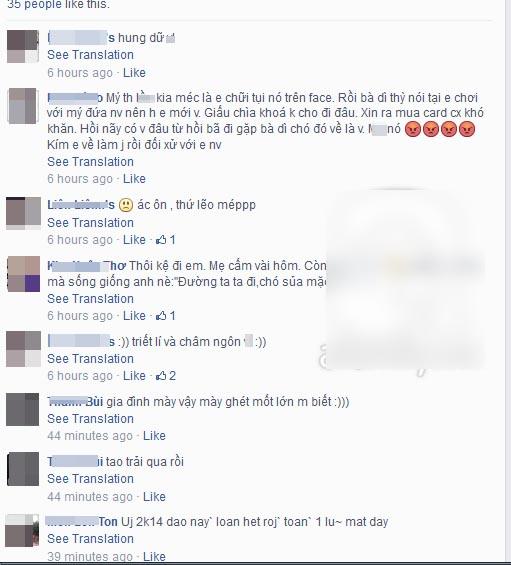
Task: Open avatar beside the 'ác ôn' comment
Action: 23,213
